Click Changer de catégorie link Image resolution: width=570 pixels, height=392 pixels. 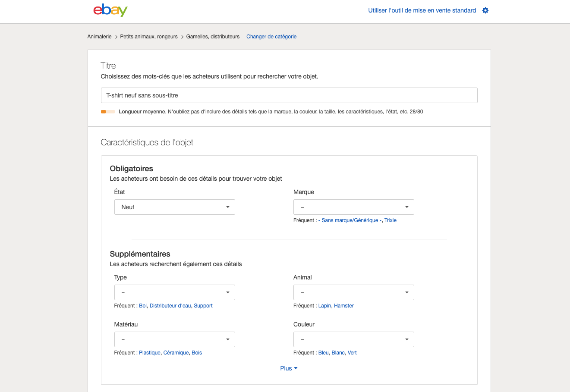pyautogui.click(x=271, y=37)
